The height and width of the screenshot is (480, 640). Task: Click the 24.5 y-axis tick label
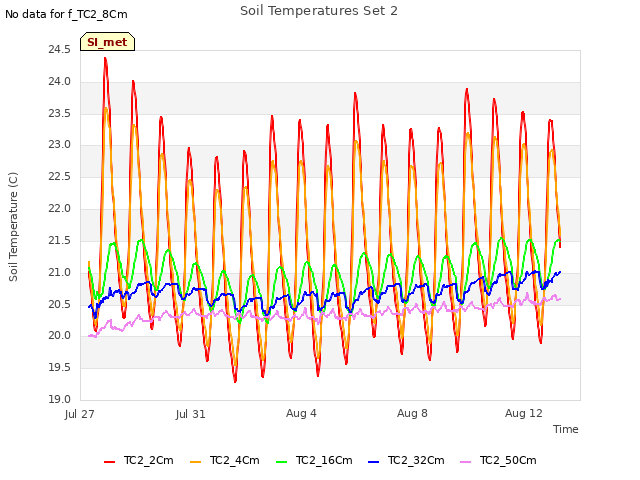point(60,49)
